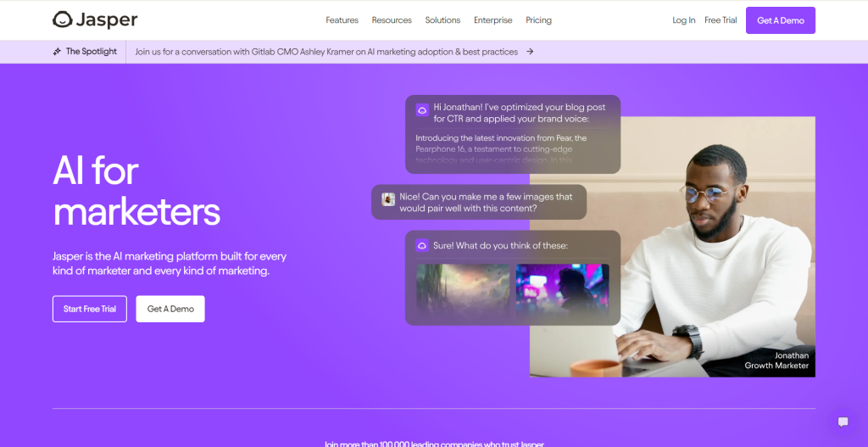The height and width of the screenshot is (447, 868).
Task: Click the white Get A Demo hero button
Action: point(170,309)
